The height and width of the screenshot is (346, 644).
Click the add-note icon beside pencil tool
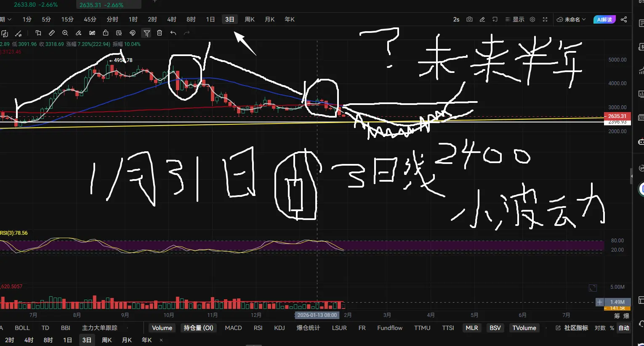tap(495, 19)
